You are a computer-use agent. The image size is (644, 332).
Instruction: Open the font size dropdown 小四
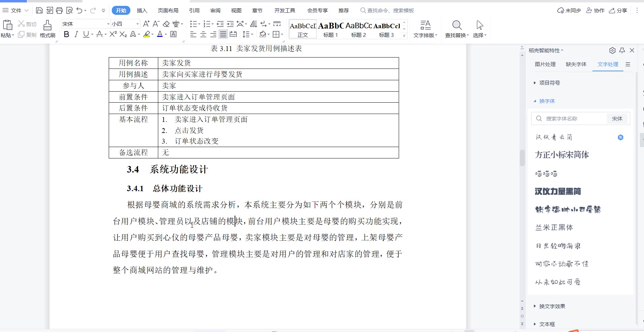pos(138,24)
